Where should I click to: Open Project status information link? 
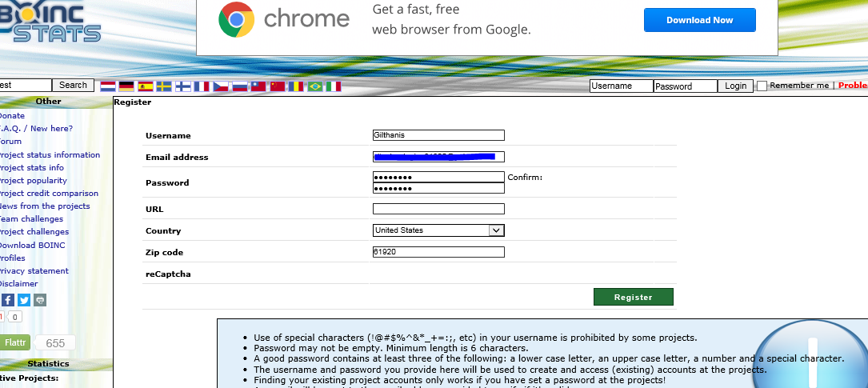49,154
